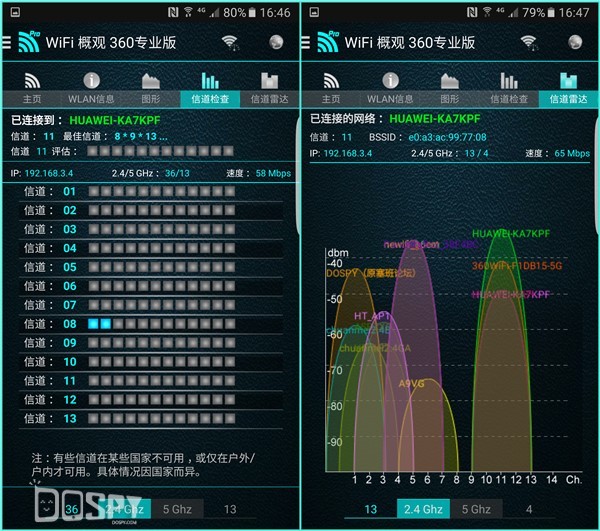This screenshot has height=531, width=600.
Task: Select 信道 08 row with blue bars
Action: tap(151, 324)
